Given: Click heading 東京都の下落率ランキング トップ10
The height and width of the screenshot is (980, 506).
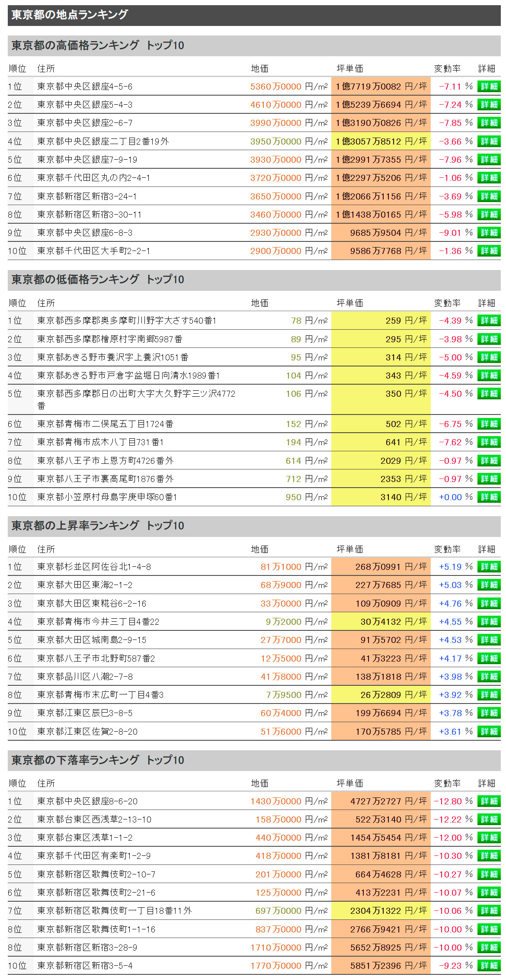Looking at the screenshot, I should pyautogui.click(x=98, y=760).
